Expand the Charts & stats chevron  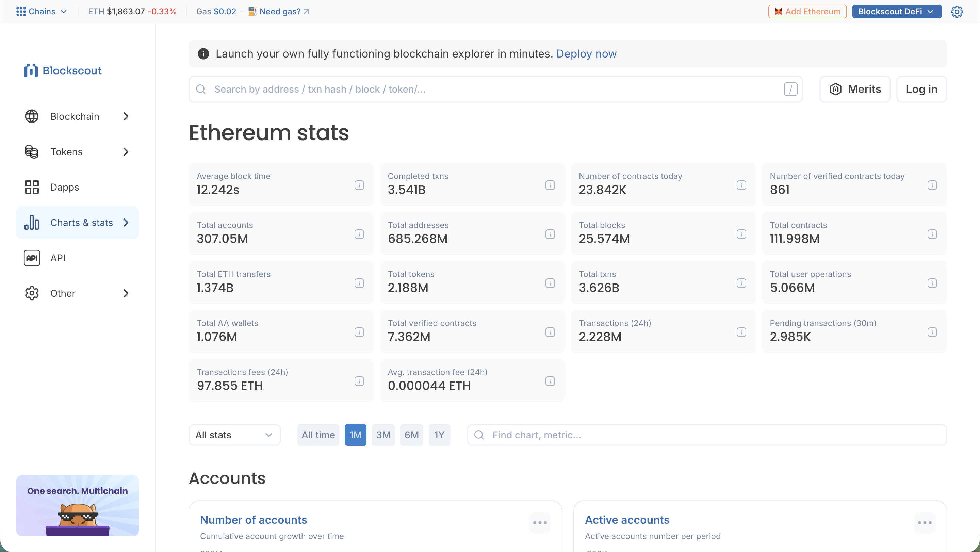tap(126, 223)
